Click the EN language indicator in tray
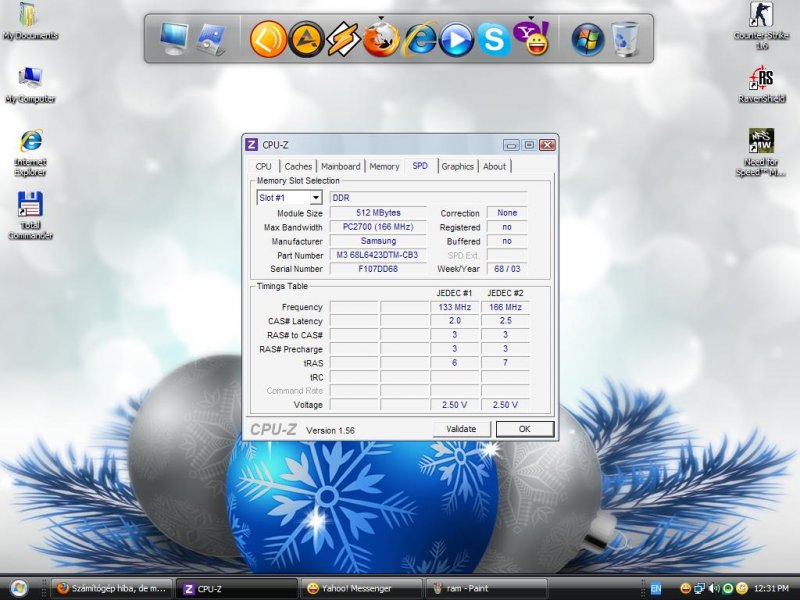 [656, 588]
